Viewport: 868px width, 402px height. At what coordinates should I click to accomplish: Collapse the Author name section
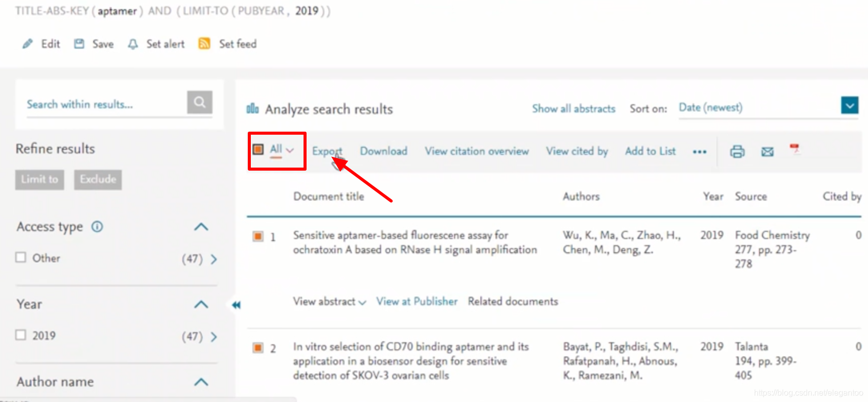pos(201,382)
